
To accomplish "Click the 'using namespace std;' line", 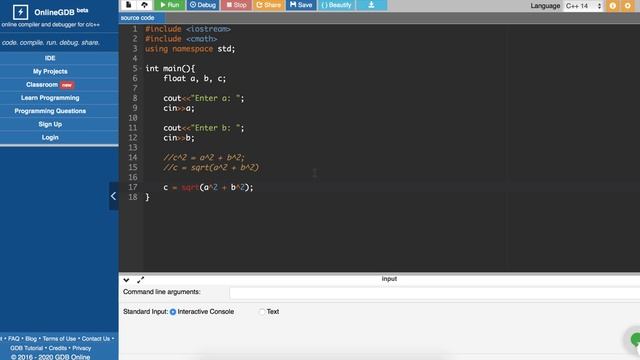I will (190, 49).
